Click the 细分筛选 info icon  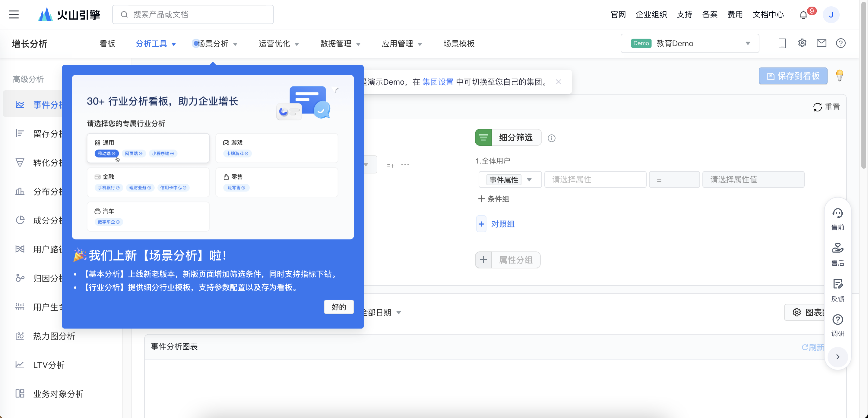(x=551, y=138)
